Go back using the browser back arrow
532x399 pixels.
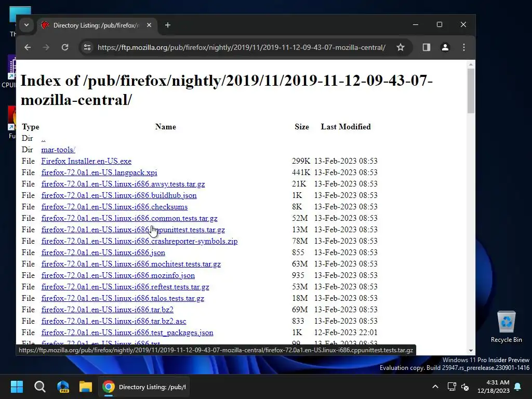point(28,47)
